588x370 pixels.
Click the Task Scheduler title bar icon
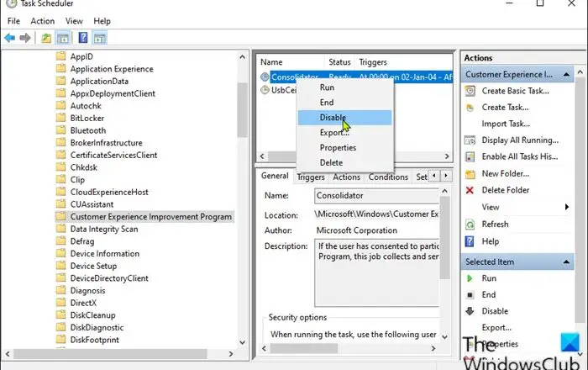[x=11, y=3]
